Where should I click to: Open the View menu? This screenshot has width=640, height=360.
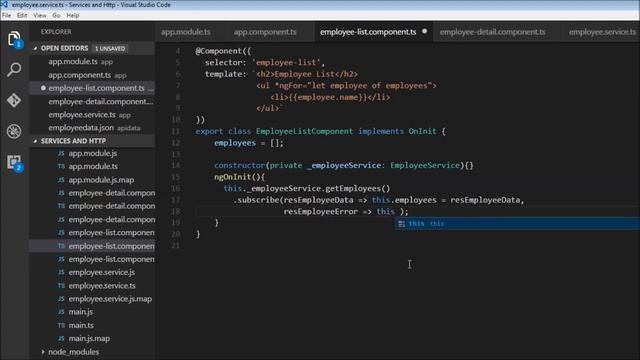[x=40, y=16]
